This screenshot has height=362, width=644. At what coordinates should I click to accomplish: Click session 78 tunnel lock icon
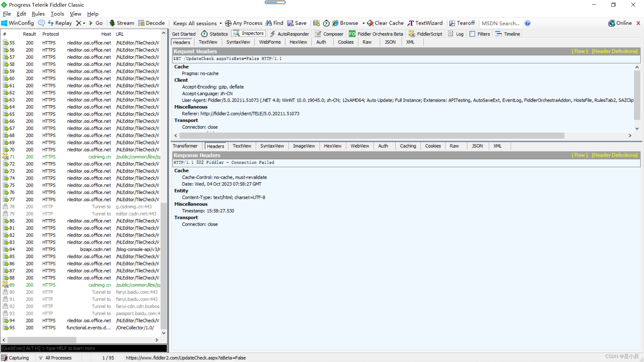tap(5, 206)
